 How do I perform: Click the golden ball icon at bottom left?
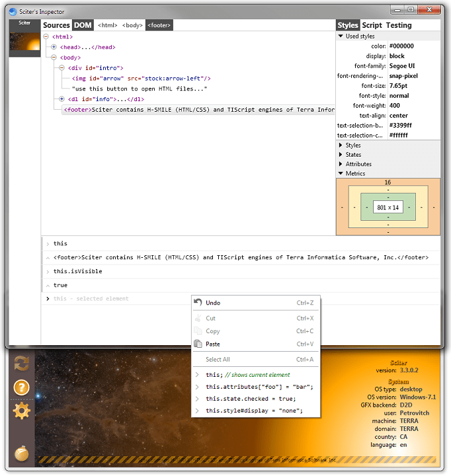22,454
